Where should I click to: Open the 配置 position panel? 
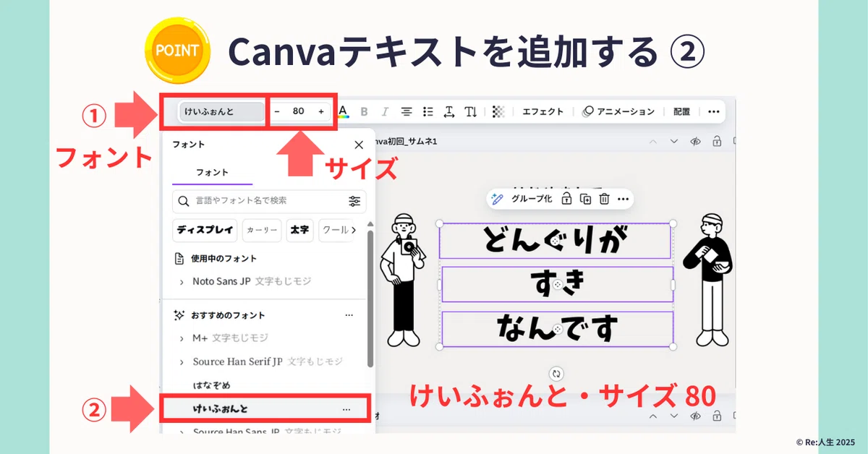pyautogui.click(x=681, y=111)
